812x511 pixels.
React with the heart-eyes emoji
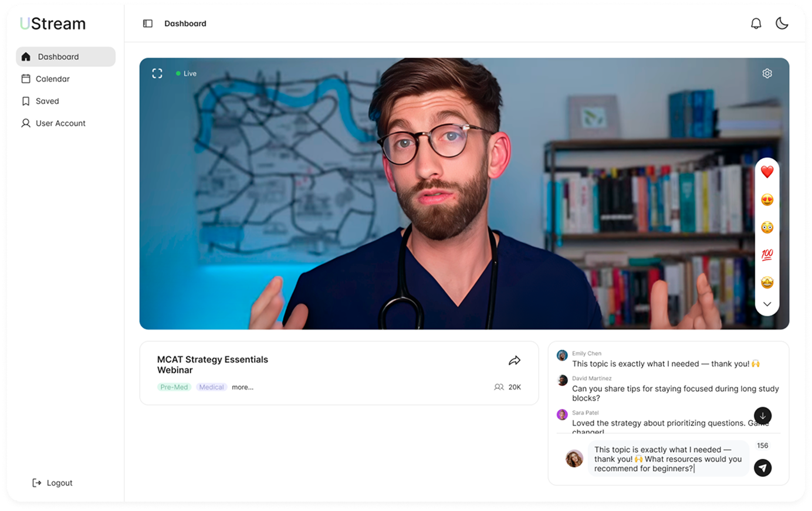coord(767,199)
